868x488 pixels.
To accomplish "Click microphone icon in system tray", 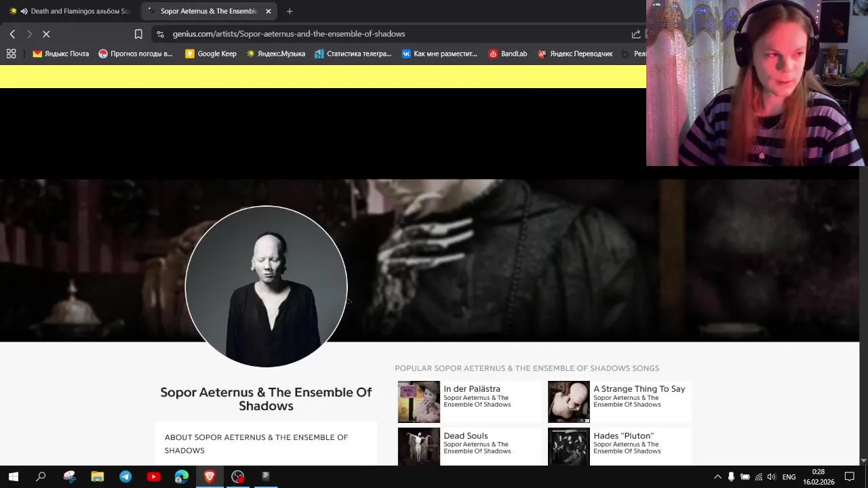I will coord(731,477).
